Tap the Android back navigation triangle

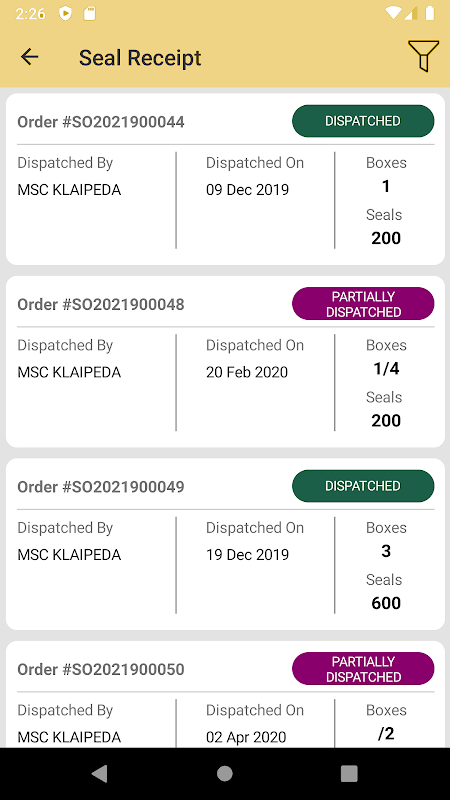pyautogui.click(x=99, y=773)
